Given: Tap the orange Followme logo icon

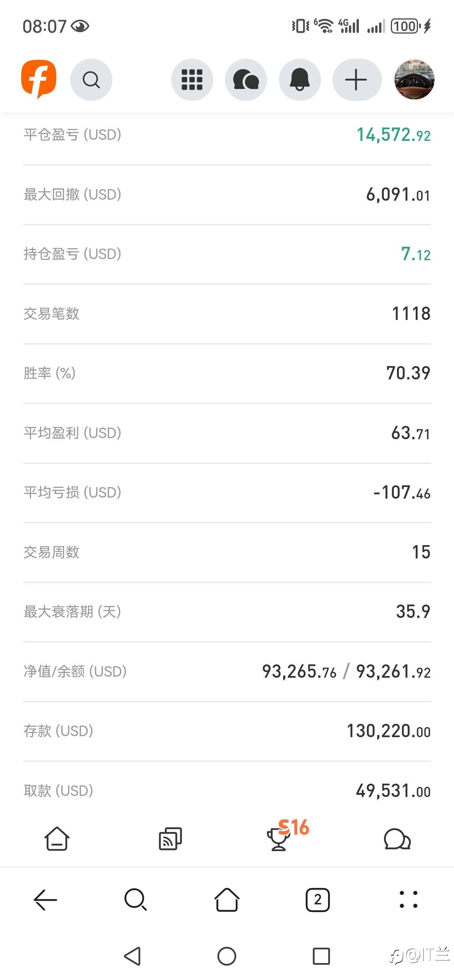Looking at the screenshot, I should coord(39,79).
